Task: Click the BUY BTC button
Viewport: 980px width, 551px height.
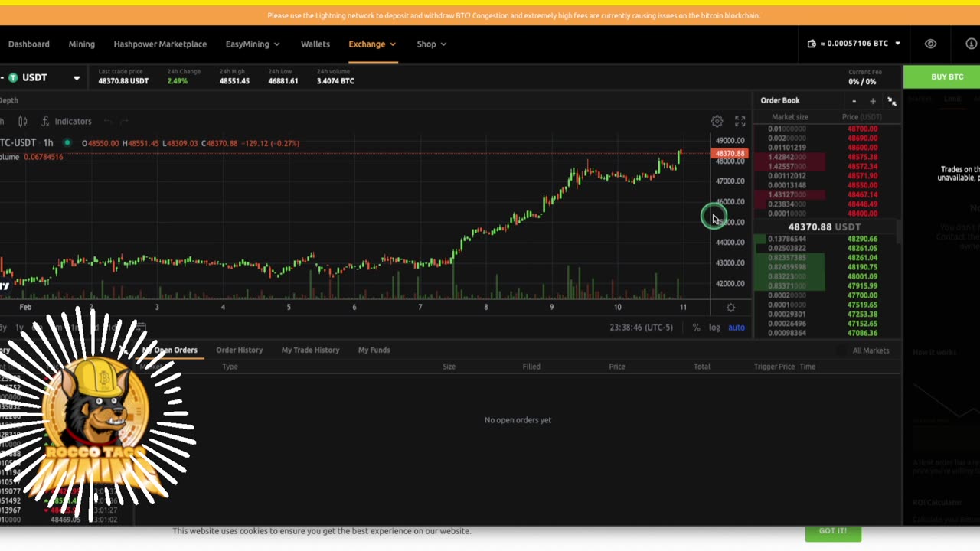Action: [x=947, y=77]
